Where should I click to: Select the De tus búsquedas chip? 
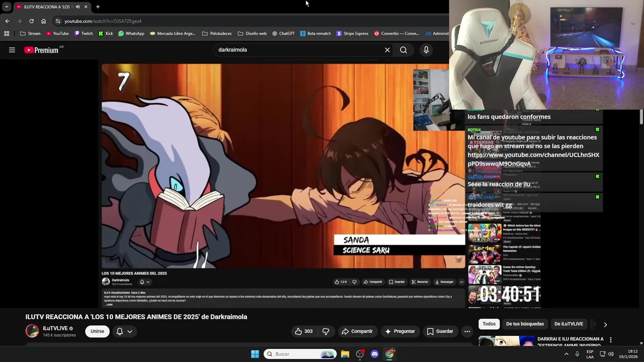[x=525, y=324]
